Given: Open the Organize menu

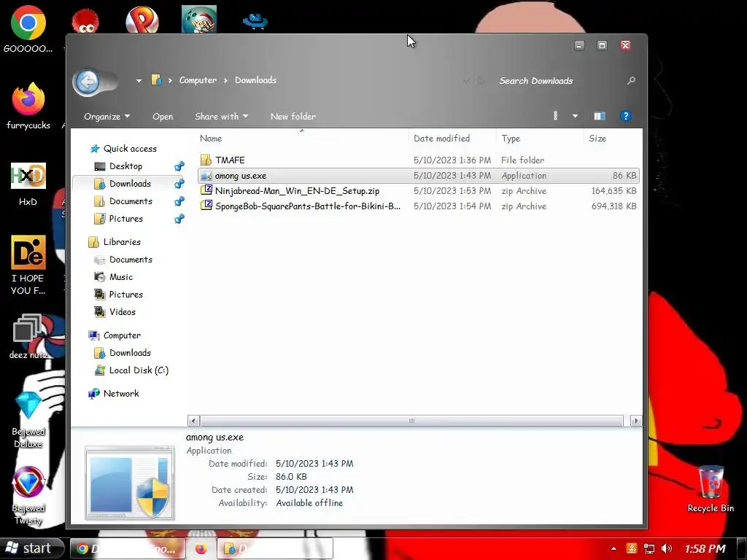Looking at the screenshot, I should 107,117.
